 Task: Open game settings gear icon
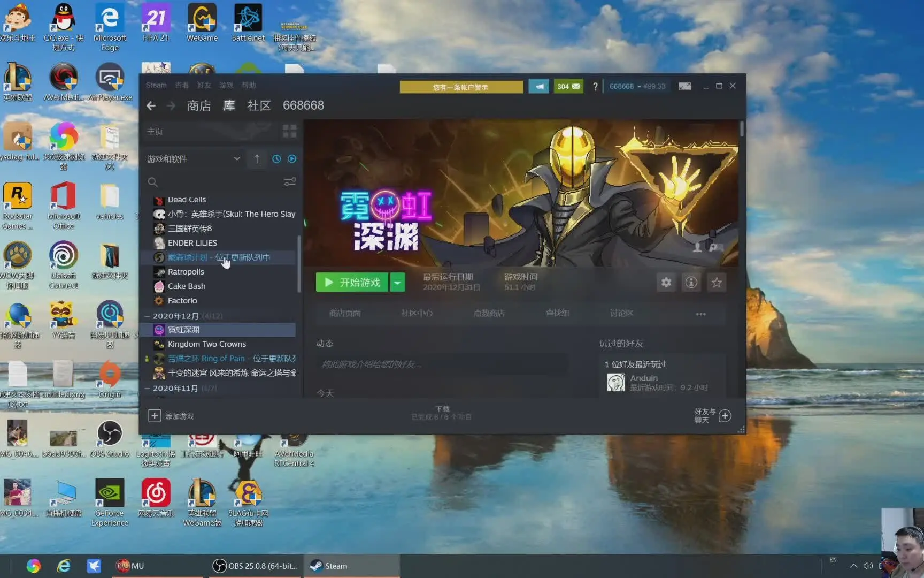(666, 282)
